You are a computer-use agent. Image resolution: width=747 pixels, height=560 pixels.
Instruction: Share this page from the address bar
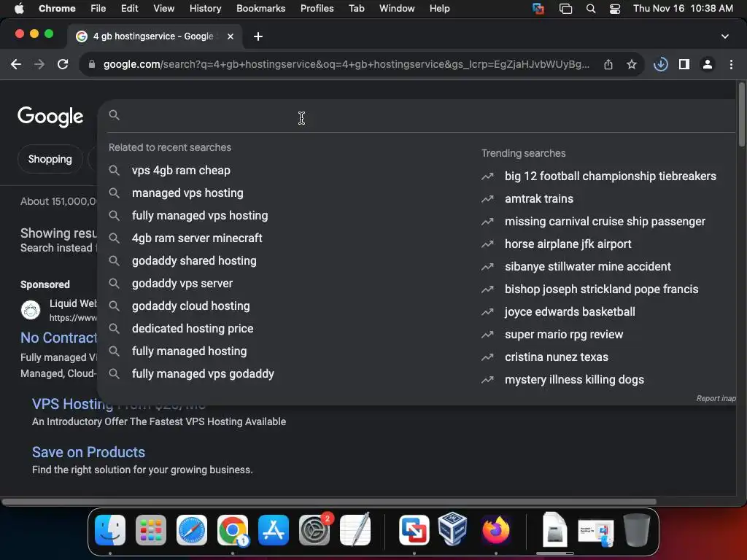click(608, 64)
